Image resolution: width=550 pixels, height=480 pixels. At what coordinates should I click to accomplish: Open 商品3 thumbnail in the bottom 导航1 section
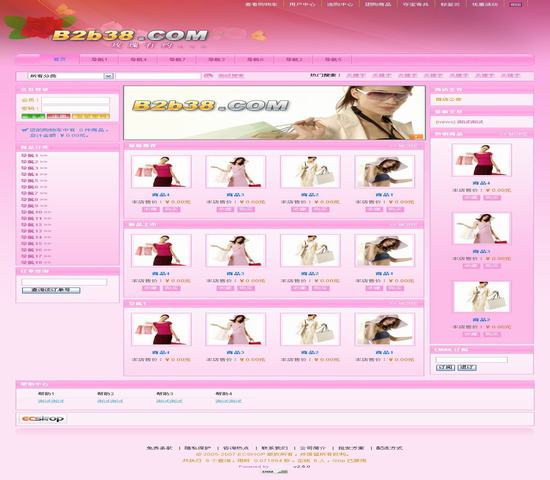point(236,329)
